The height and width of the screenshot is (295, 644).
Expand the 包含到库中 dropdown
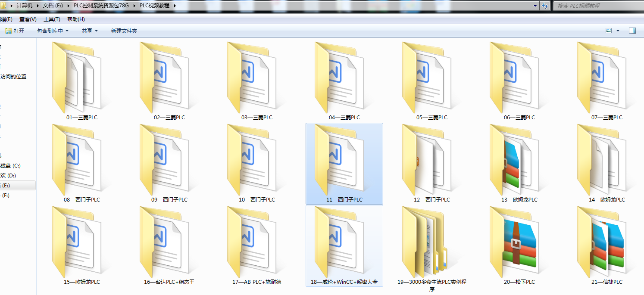click(x=66, y=31)
